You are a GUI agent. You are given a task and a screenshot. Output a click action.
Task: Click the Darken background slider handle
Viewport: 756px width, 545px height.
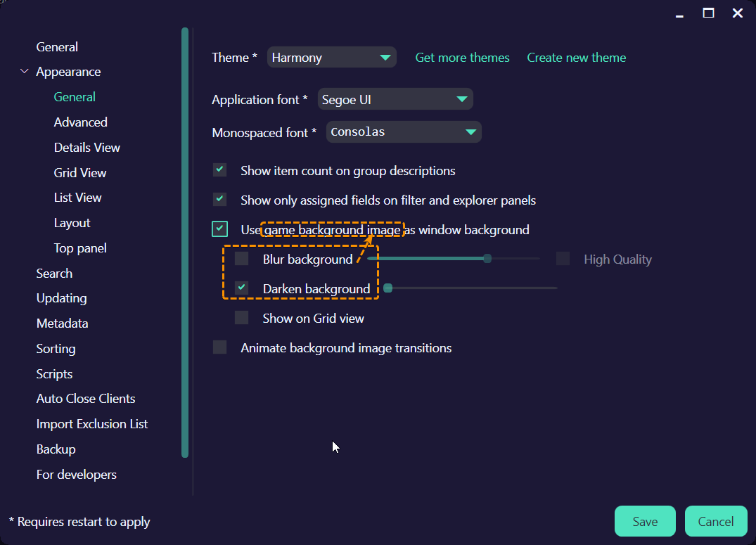click(x=387, y=288)
